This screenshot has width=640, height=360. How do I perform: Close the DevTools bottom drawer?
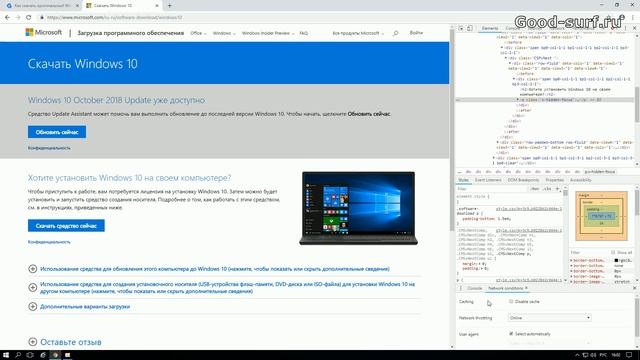634,288
